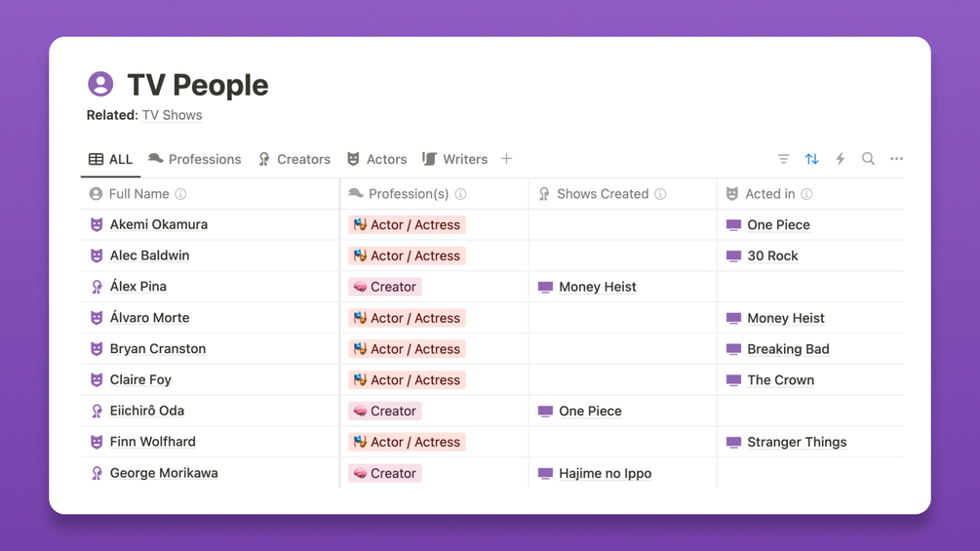Click the lightning bolt automations icon
This screenshot has width=980, height=551.
coord(840,159)
